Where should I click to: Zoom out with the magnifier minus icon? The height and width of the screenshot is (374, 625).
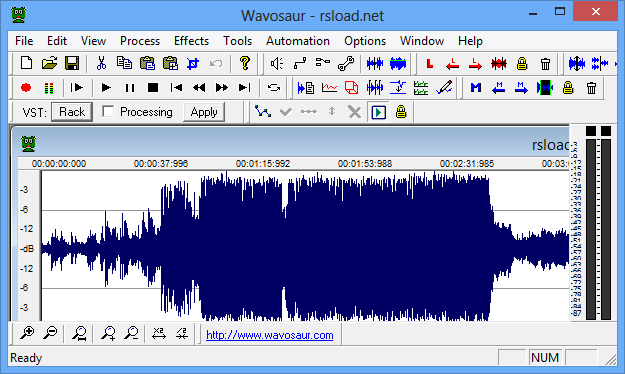tap(50, 333)
